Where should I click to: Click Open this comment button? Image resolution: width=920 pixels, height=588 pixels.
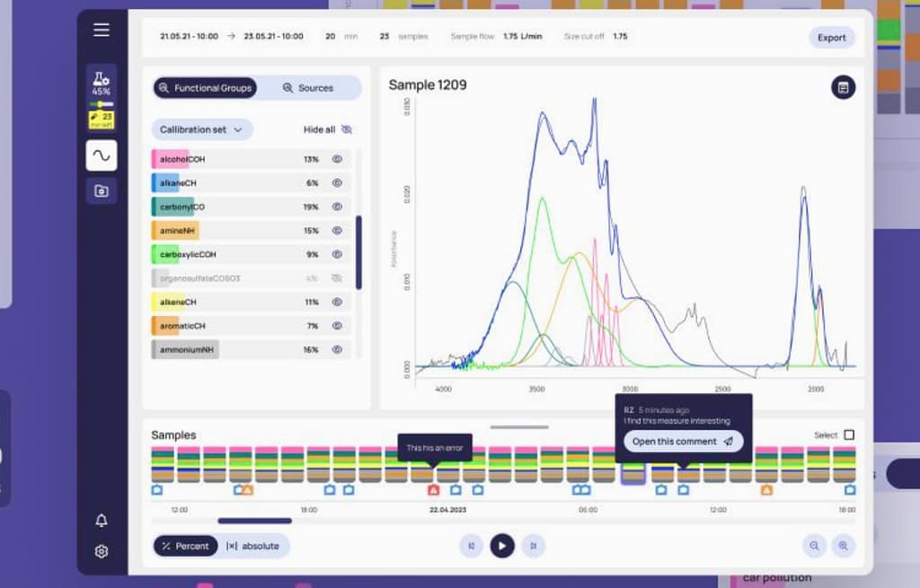pos(683,442)
